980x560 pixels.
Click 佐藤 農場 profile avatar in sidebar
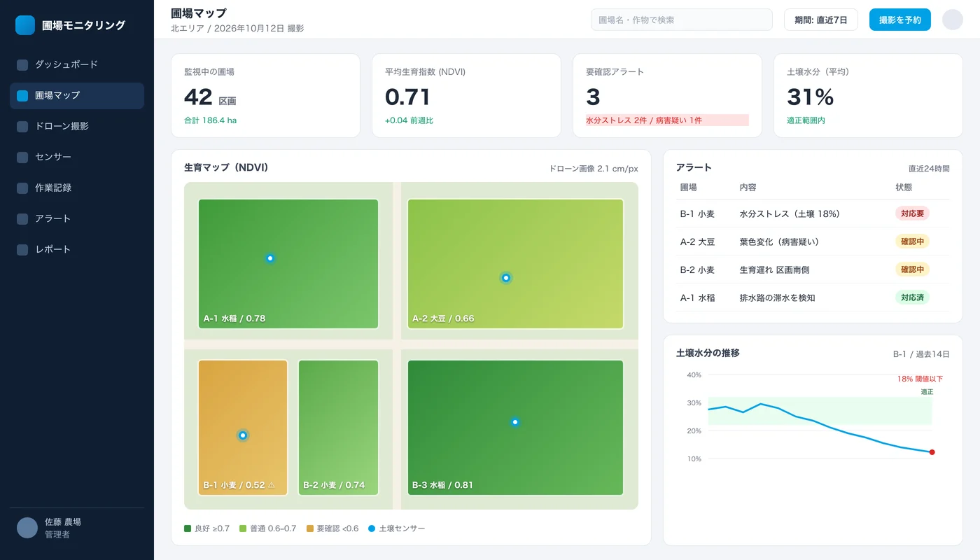pyautogui.click(x=27, y=528)
